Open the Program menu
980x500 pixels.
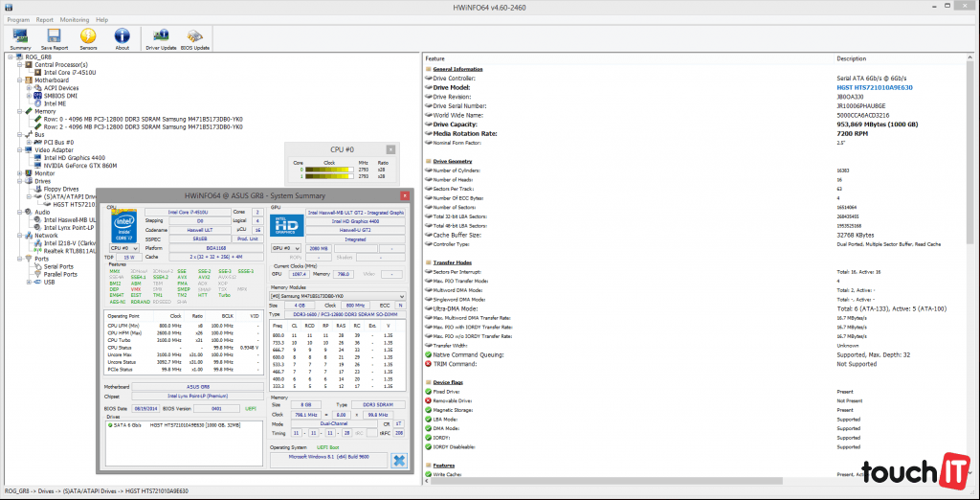point(18,19)
